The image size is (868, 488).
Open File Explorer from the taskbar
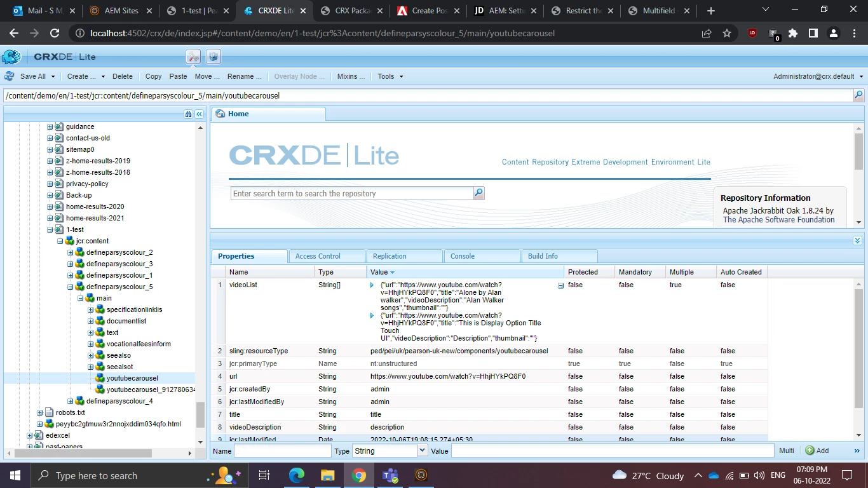tap(327, 475)
